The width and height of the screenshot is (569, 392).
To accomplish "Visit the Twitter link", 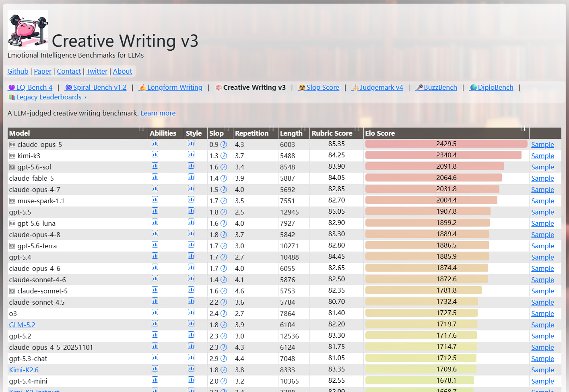I will pyautogui.click(x=97, y=71).
